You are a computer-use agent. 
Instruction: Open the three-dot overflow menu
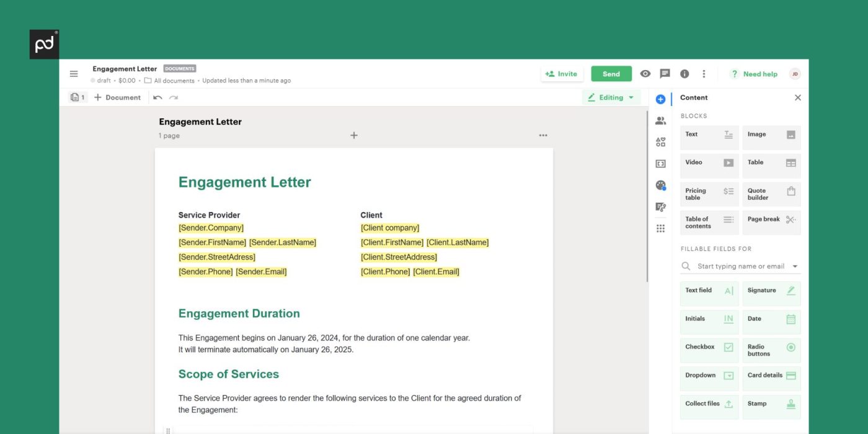(x=704, y=73)
